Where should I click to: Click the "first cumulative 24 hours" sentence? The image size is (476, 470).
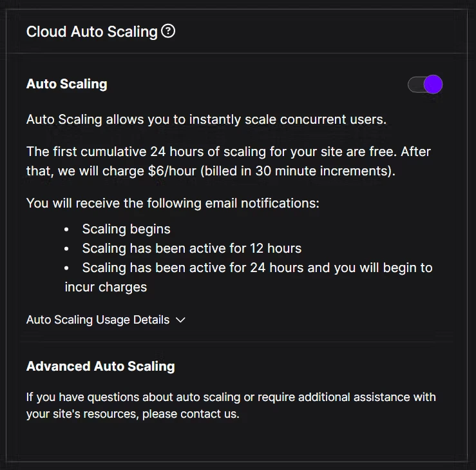[229, 161]
